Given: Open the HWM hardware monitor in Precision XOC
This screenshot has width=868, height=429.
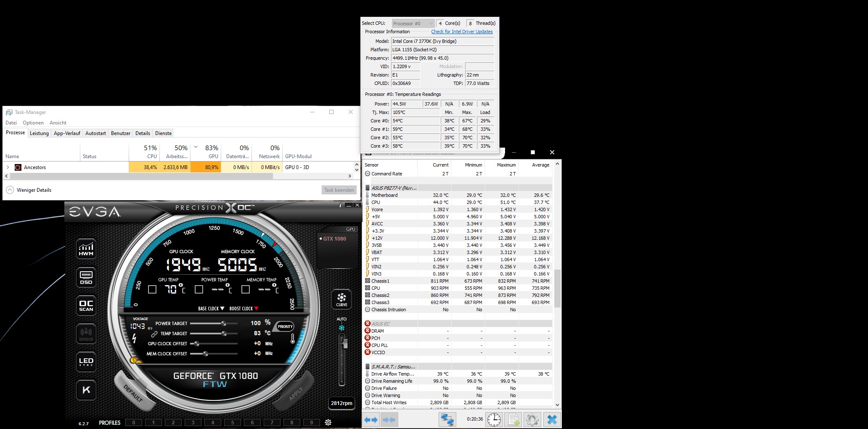Looking at the screenshot, I should (x=86, y=249).
